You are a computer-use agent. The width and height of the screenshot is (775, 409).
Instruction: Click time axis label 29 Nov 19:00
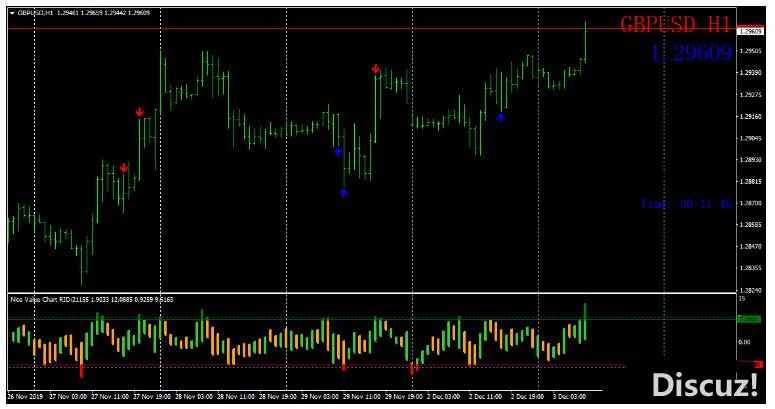tap(404, 397)
